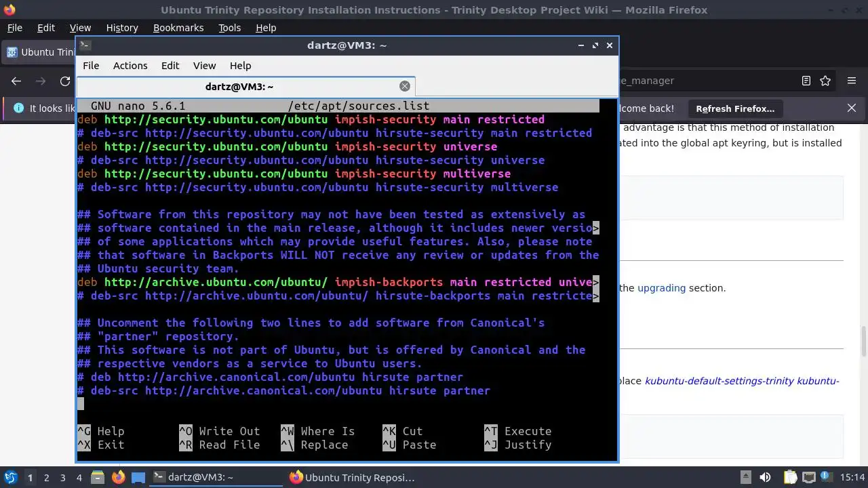Click show desktop taskbar icon
868x488 pixels.
click(x=138, y=477)
